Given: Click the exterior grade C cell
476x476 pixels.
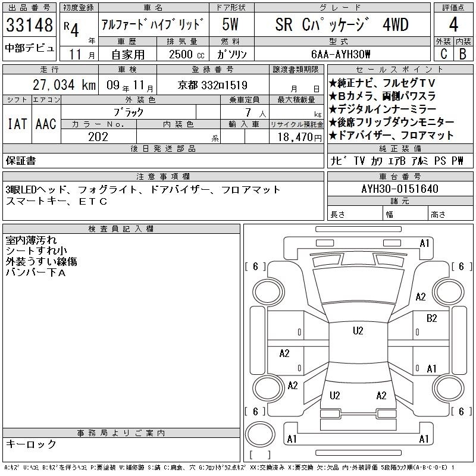Looking at the screenshot, I should pos(443,54).
